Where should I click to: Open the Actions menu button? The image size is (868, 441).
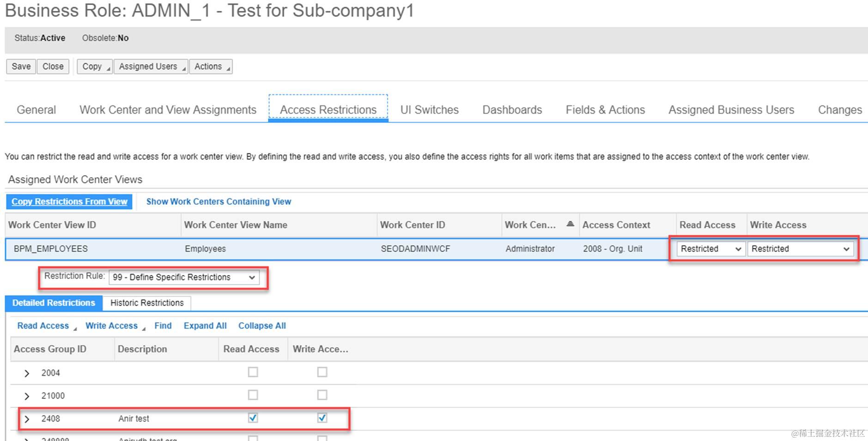[x=210, y=67]
